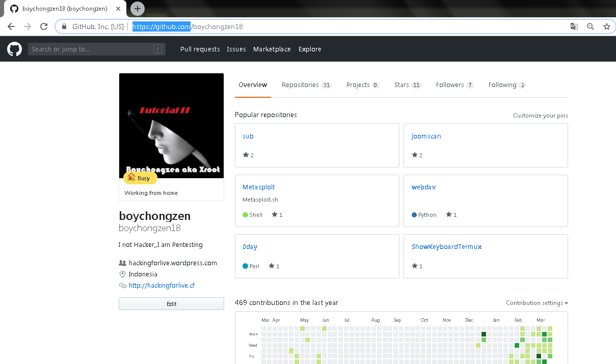Open a new tab with the plus button
The image size is (616, 364).
[x=138, y=9]
